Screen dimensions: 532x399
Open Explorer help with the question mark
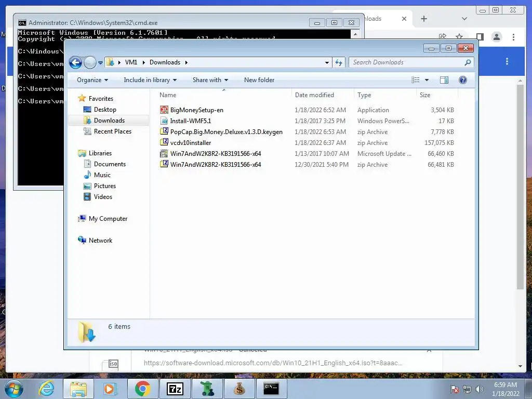click(x=463, y=80)
